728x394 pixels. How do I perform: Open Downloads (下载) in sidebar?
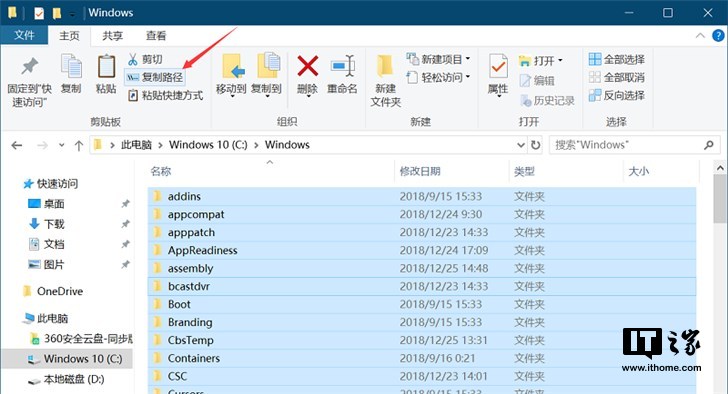(x=46, y=224)
